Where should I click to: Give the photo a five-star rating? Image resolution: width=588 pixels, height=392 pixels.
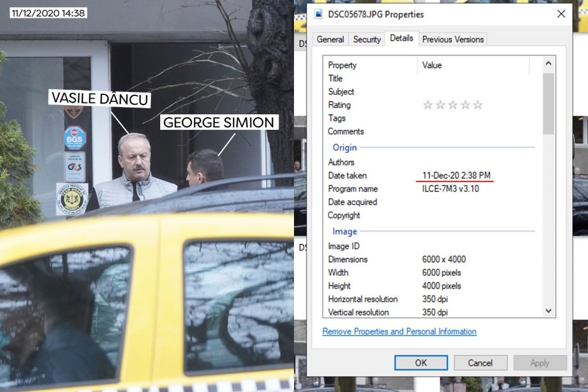pos(478,105)
